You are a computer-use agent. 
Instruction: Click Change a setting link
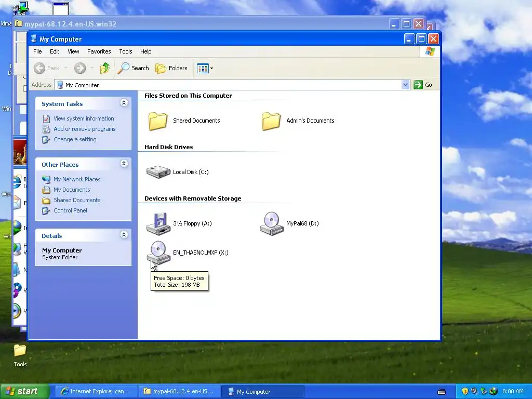pos(75,139)
